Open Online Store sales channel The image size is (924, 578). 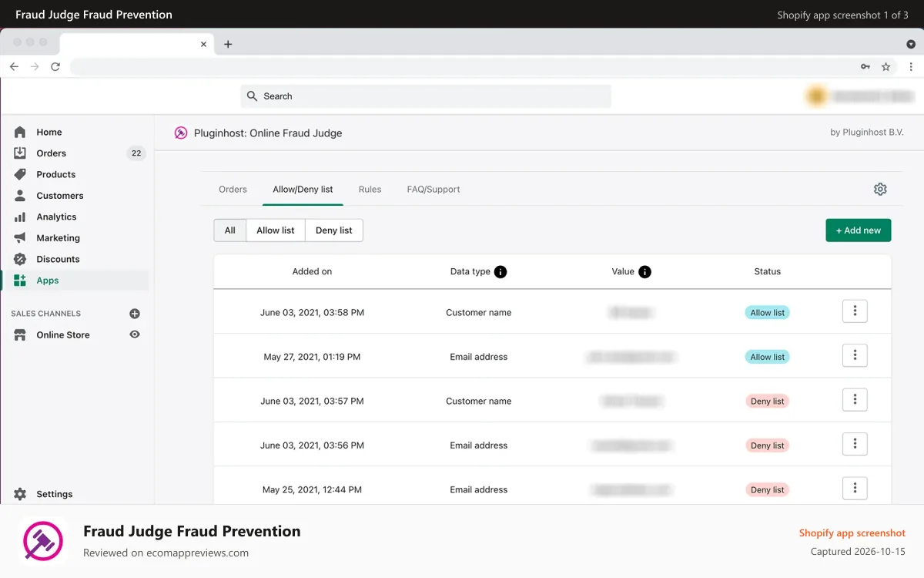click(x=63, y=334)
